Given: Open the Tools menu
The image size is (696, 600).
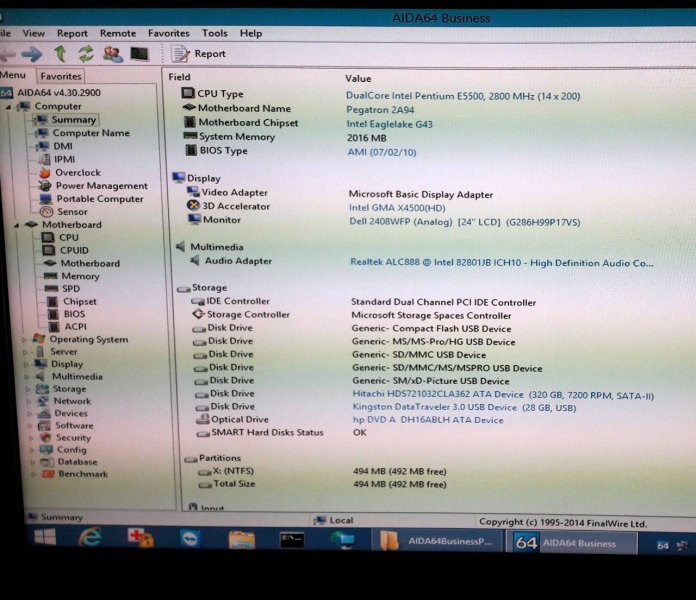Looking at the screenshot, I should point(214,33).
